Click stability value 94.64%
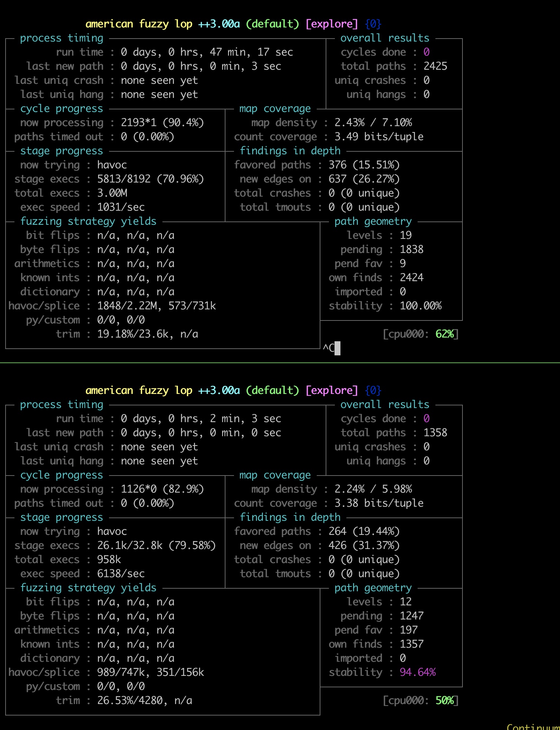Viewport: 560px width, 730px height. pos(418,672)
